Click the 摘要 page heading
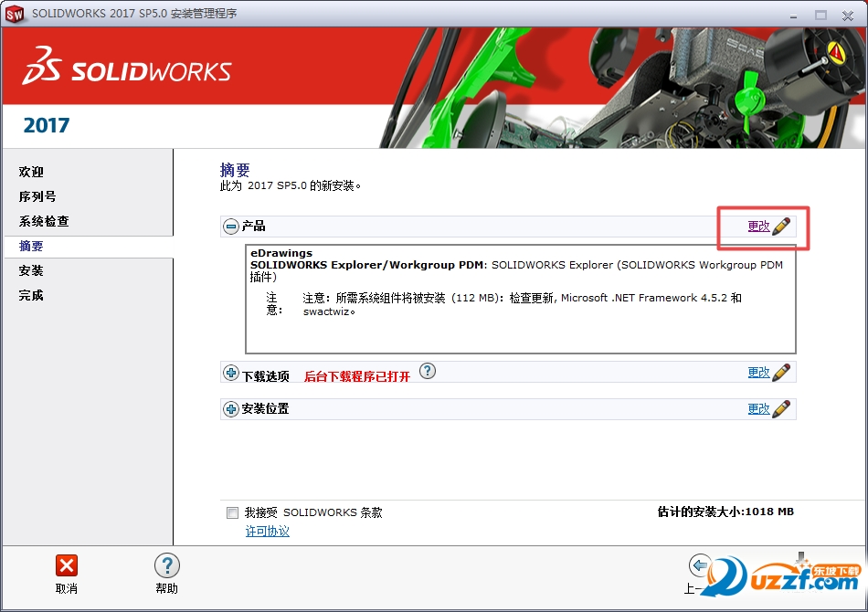This screenshot has width=868, height=612. coord(235,169)
